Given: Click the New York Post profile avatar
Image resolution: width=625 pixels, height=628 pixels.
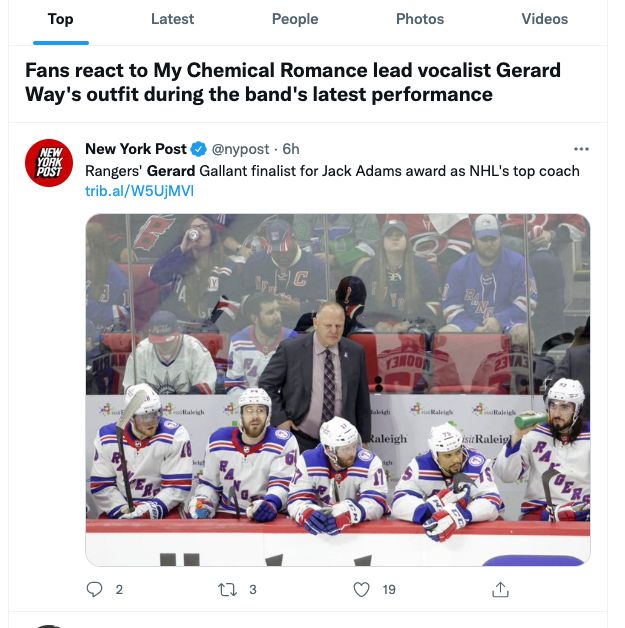Looking at the screenshot, I should [49, 162].
